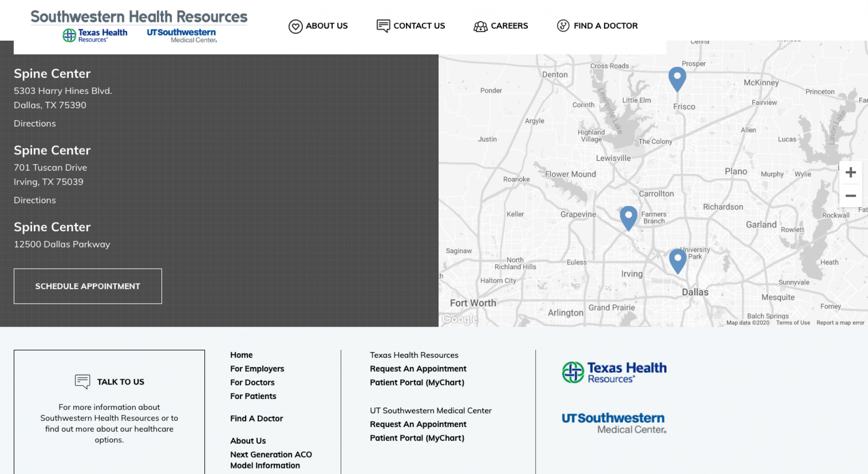Click the Texas Health Resources footer logo

[614, 372]
